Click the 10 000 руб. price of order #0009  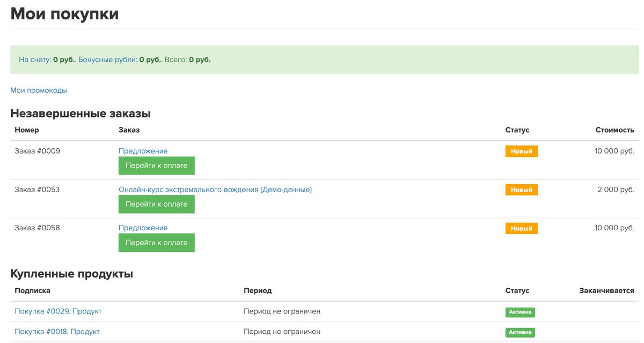click(614, 151)
